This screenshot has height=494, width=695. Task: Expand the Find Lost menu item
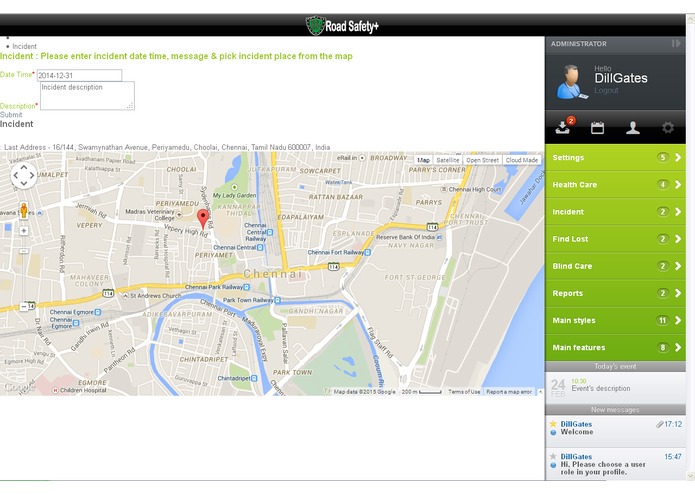click(615, 239)
